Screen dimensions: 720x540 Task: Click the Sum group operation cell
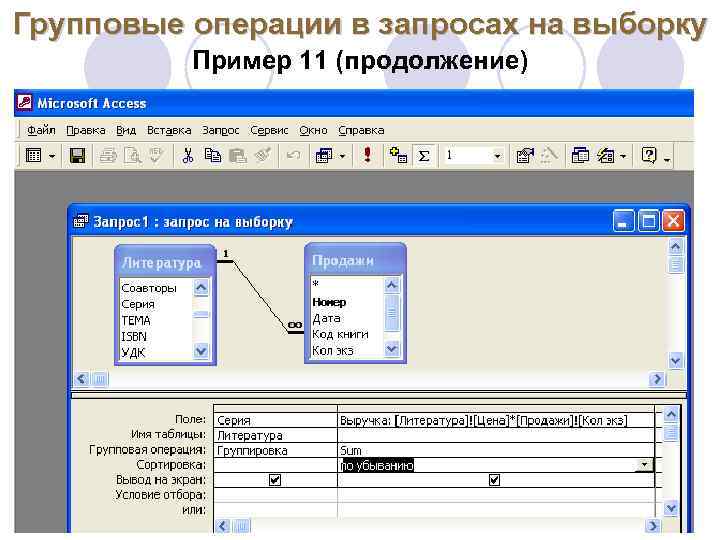(496, 450)
